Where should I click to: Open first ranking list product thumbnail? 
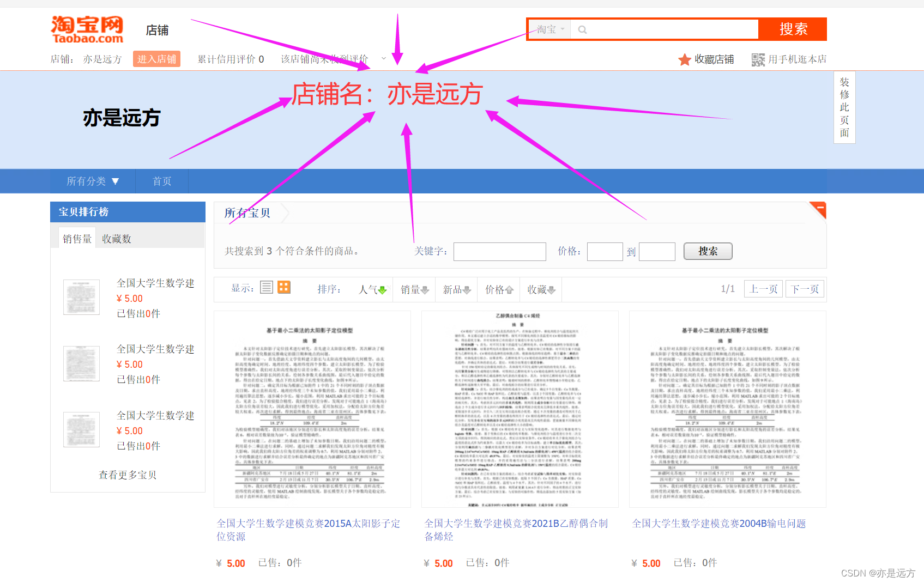pyautogui.click(x=81, y=297)
